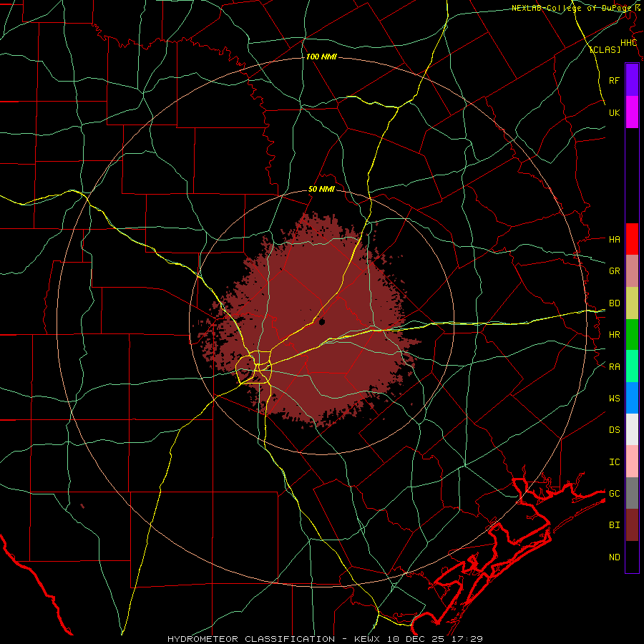Click the UK legend label
This screenshot has height=644, width=644.
click(x=614, y=112)
